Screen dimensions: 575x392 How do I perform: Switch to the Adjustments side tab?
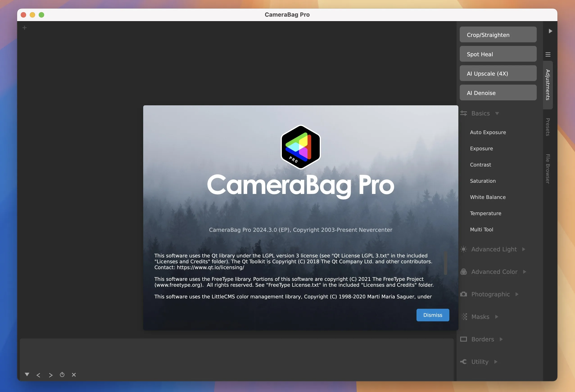pos(548,85)
